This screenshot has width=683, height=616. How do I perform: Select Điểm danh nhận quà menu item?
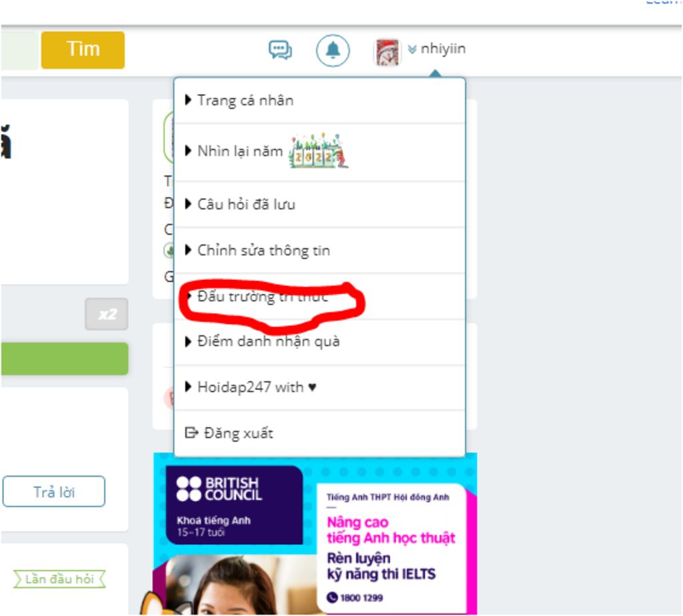point(319,342)
